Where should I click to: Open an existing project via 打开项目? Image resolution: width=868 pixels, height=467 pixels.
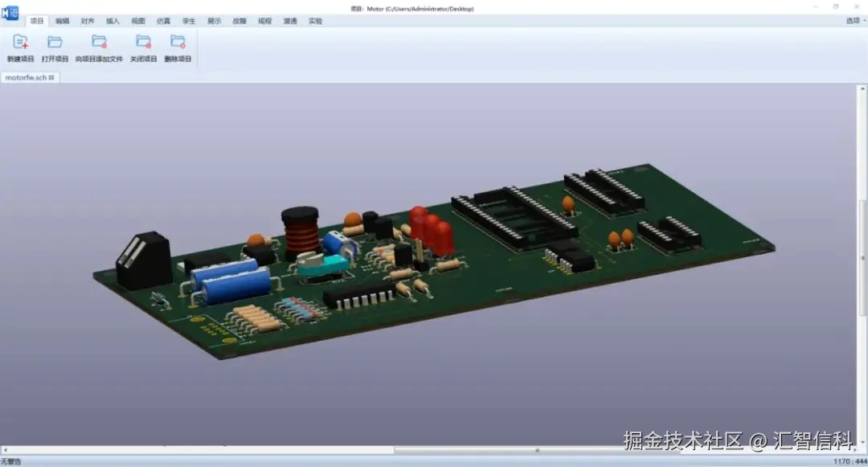pos(55,48)
